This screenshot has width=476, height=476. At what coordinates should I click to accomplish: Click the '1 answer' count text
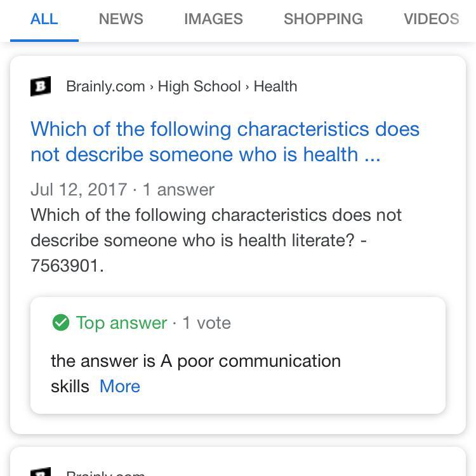179,190
